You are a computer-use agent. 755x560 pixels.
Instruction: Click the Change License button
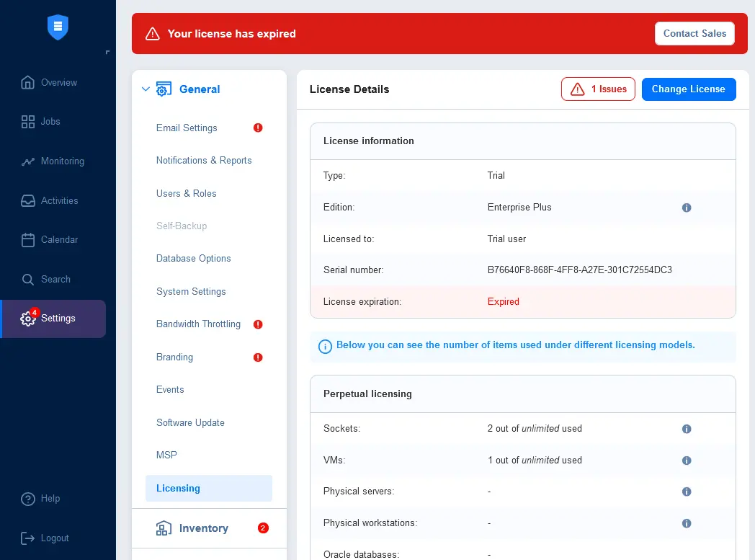689,89
